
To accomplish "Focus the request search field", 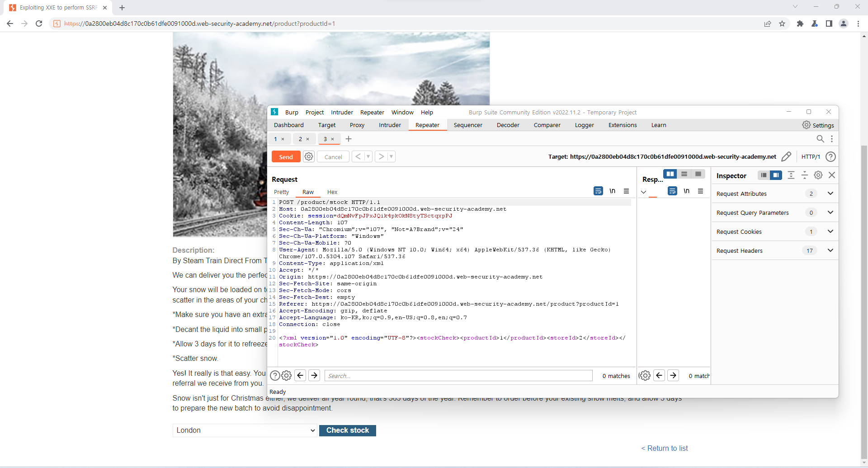I will tap(458, 376).
